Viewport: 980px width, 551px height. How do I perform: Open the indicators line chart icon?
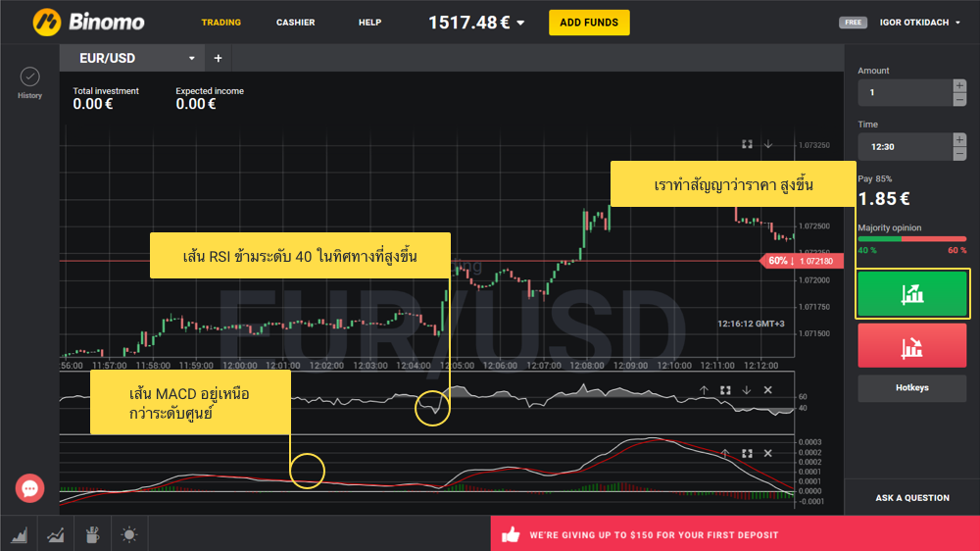point(56,534)
